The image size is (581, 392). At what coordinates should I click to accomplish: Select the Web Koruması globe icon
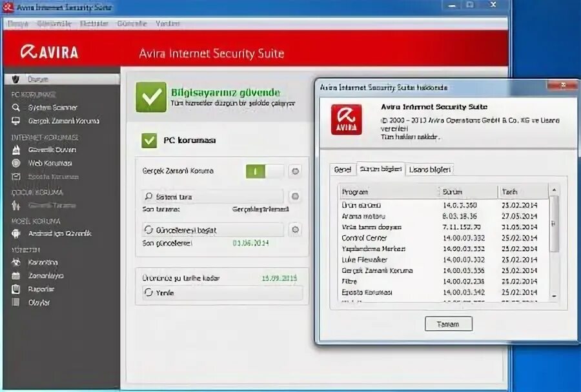click(16, 163)
